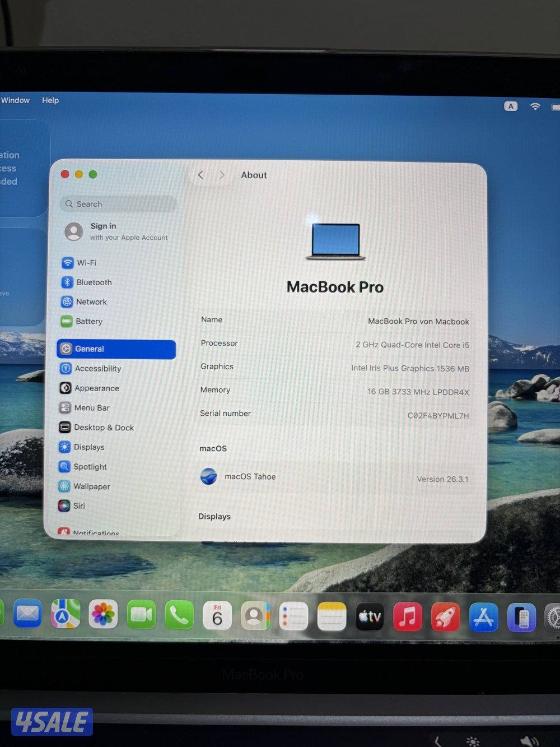Open Photos app in Dock
Viewport: 560px width, 747px height.
click(x=104, y=614)
